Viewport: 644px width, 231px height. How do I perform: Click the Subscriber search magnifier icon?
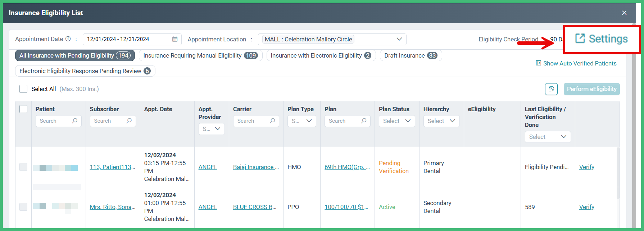[129, 121]
